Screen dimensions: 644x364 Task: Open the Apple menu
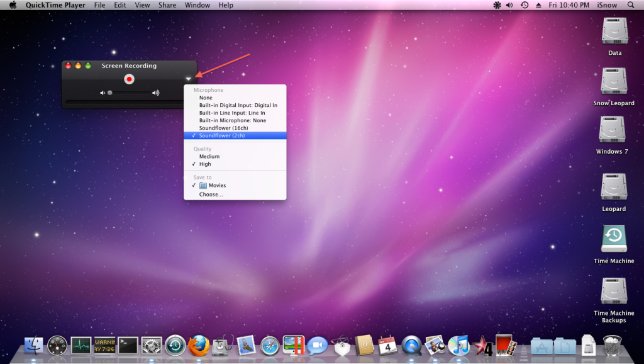point(13,5)
